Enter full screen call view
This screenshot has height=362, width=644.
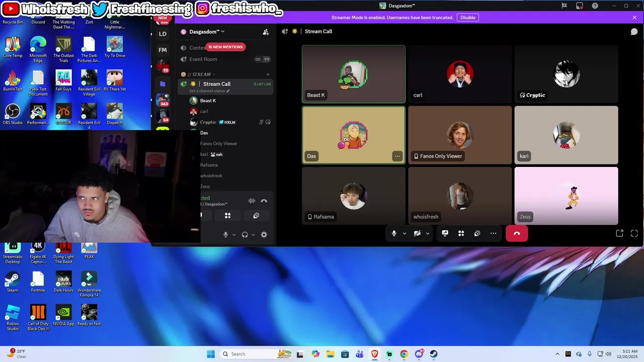pyautogui.click(x=634, y=233)
